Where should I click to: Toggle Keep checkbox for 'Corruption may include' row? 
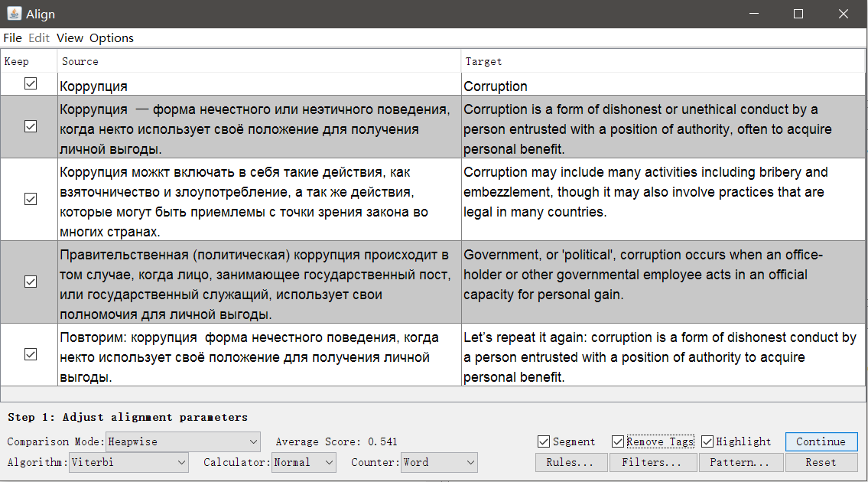click(x=31, y=200)
